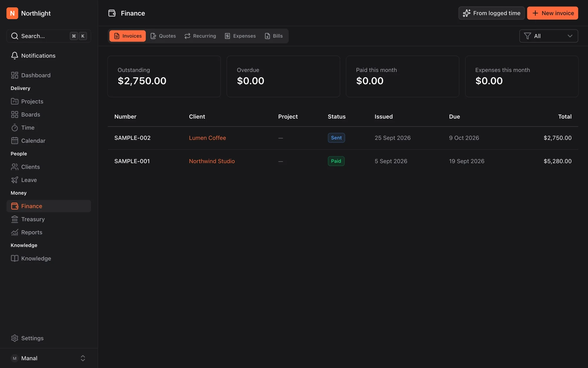Go to Projects folder icon
588x368 pixels.
15,102
